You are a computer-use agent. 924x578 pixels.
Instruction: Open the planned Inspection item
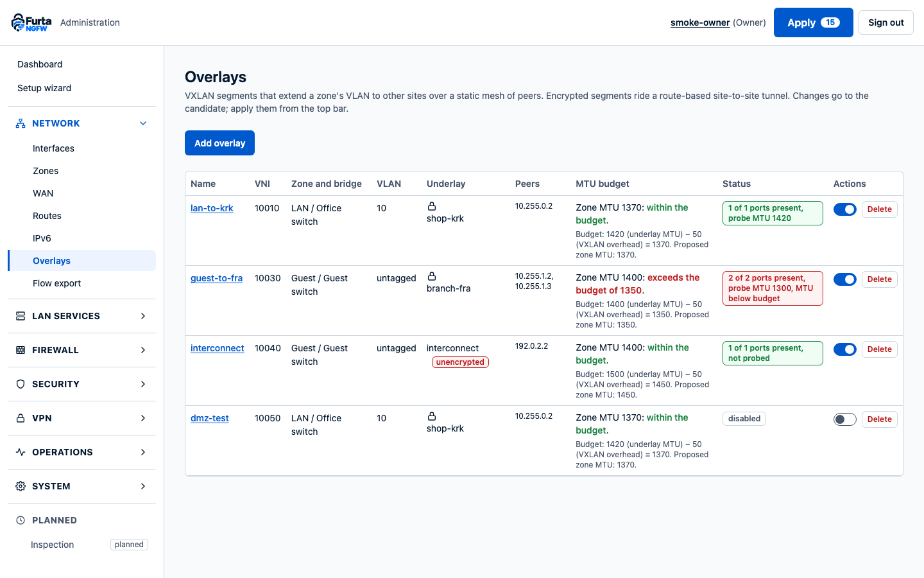coord(81,545)
